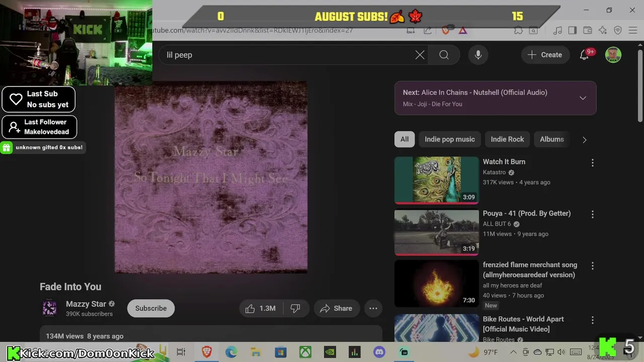Open YouTube notifications bell
Screen dimensions: 644x362
tap(584, 55)
